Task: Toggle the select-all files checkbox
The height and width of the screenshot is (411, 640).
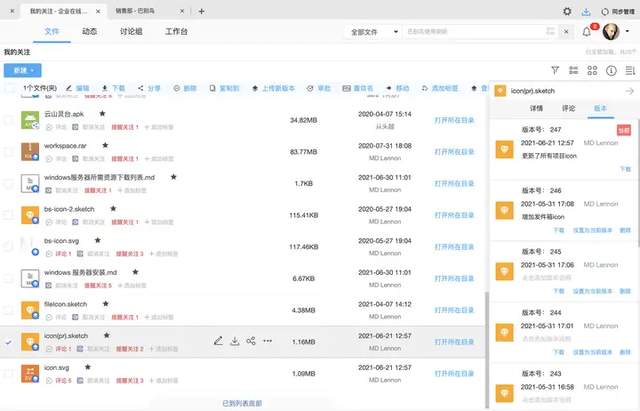Action: (x=9, y=88)
